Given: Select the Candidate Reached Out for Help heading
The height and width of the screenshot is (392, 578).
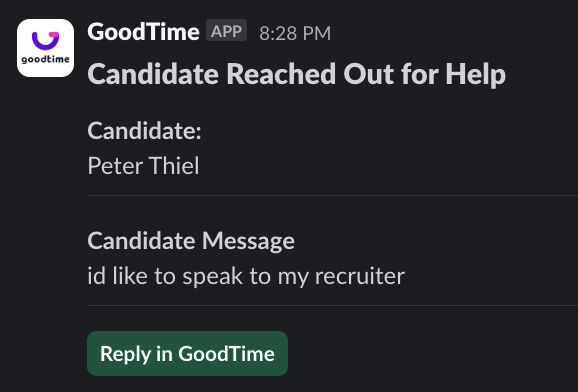Looking at the screenshot, I should pyautogui.click(x=296, y=74).
